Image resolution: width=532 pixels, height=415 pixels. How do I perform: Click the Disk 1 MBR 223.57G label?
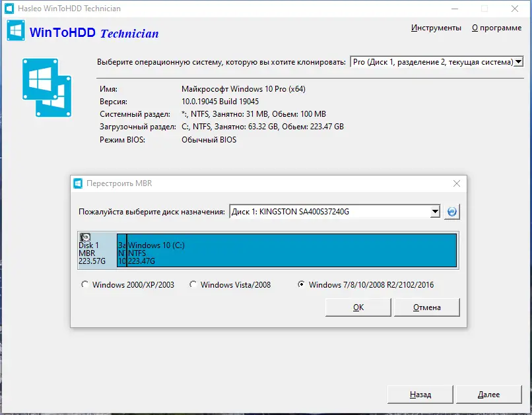point(92,253)
